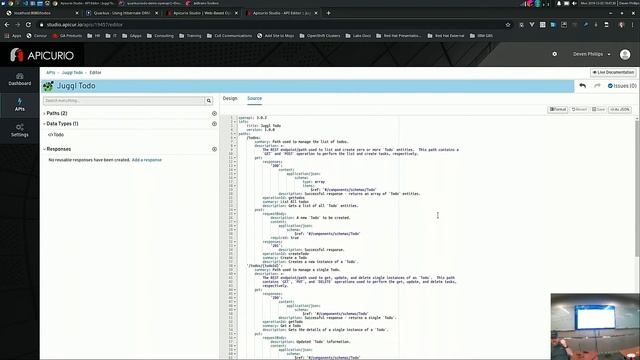The image size is (640, 360).
Task: Focus the Search everything input field
Action: (x=124, y=100)
